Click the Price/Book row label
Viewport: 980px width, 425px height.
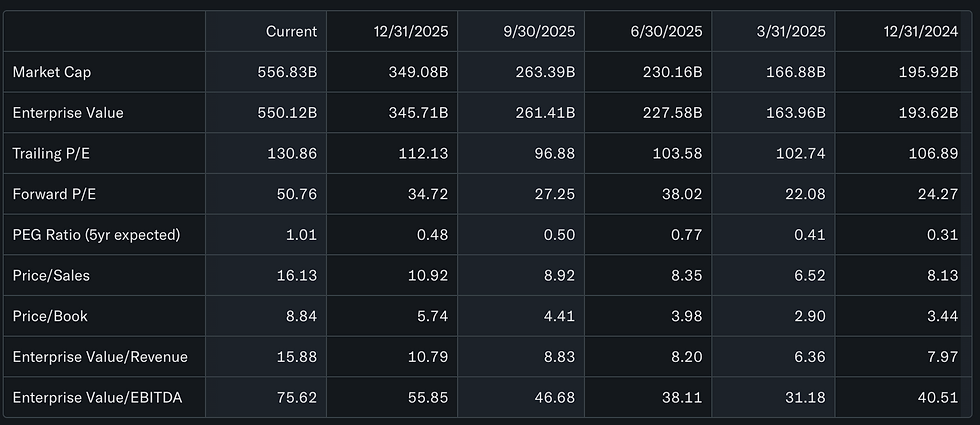[49, 316]
